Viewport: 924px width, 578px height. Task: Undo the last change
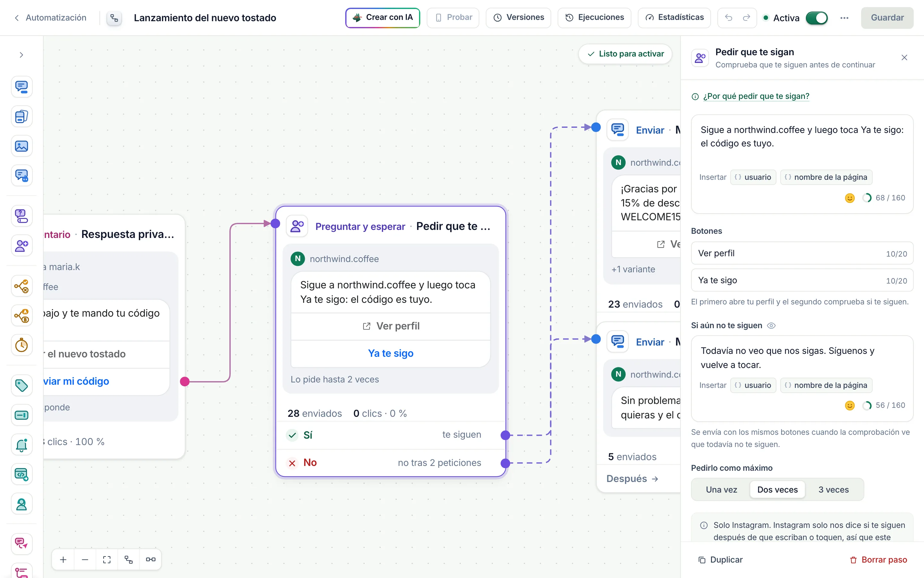point(728,18)
